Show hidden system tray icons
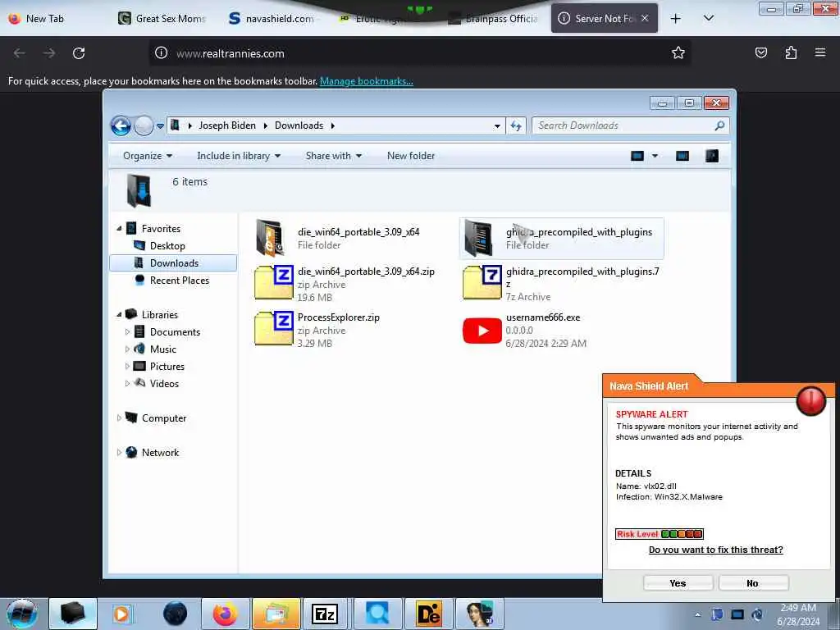This screenshot has height=630, width=840. pos(697,614)
